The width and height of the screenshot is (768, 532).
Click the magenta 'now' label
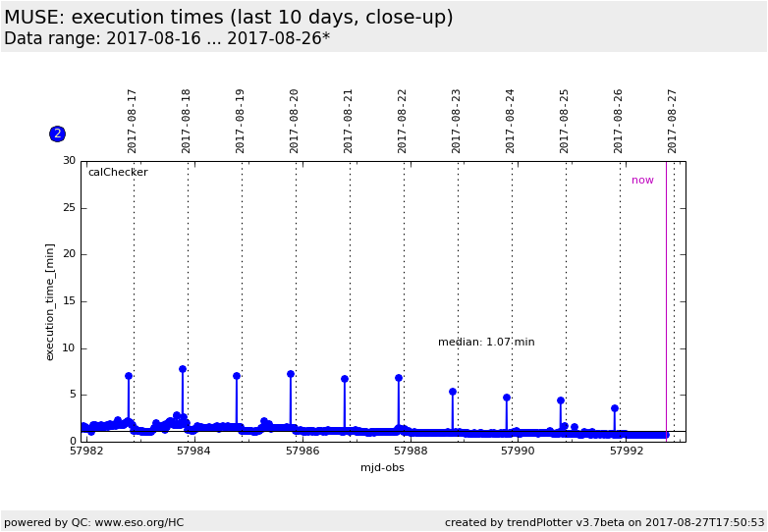(x=642, y=181)
